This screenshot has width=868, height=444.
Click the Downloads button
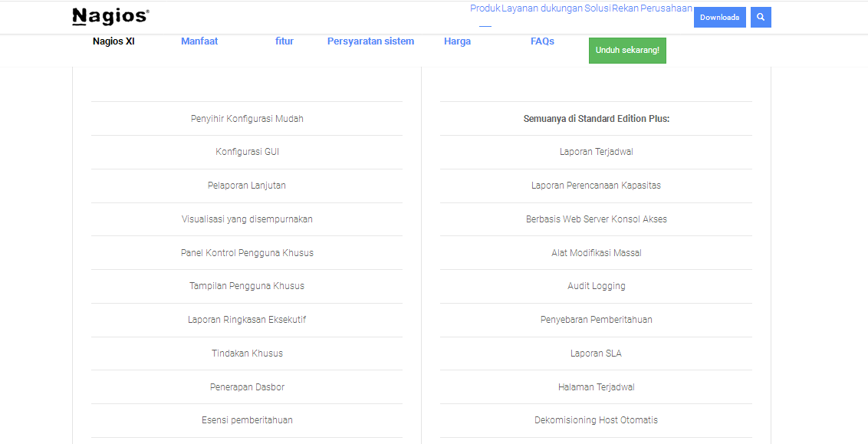tap(719, 18)
